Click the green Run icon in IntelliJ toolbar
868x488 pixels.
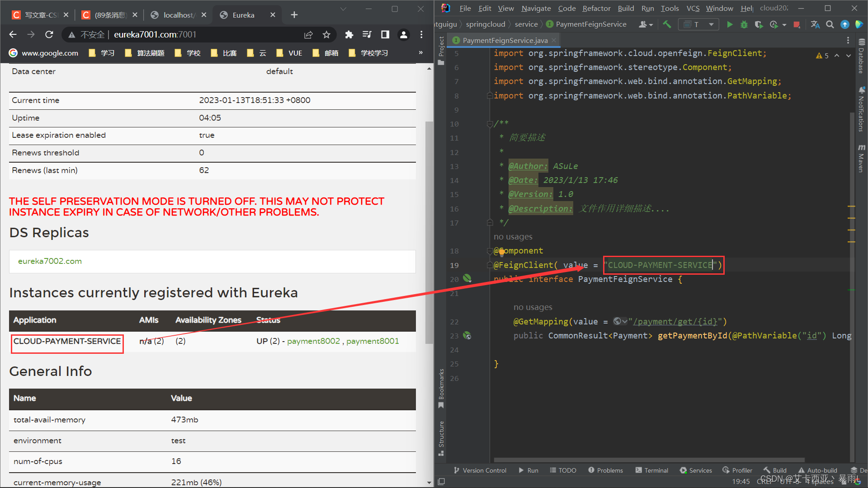click(730, 24)
